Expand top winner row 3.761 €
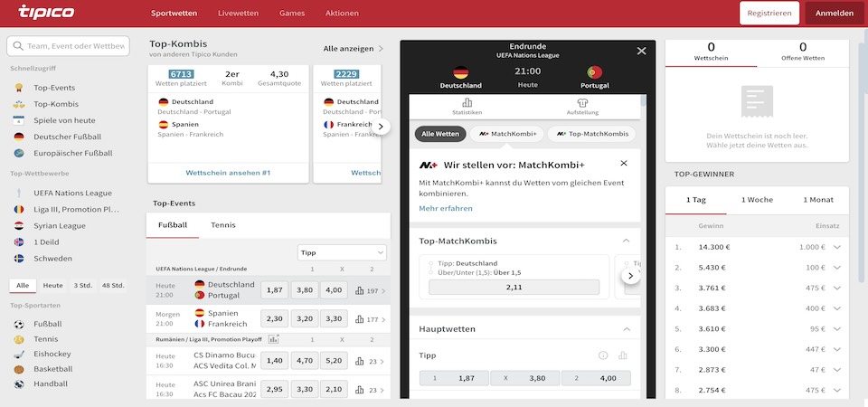The height and width of the screenshot is (407, 868). [837, 288]
